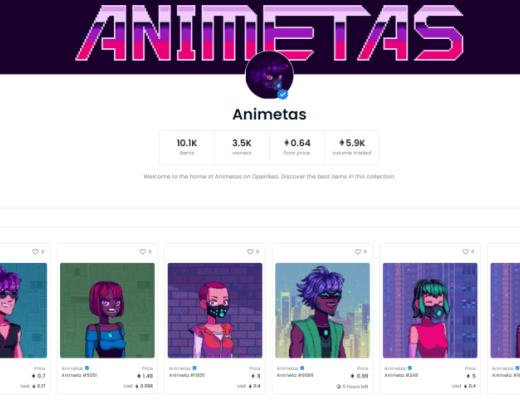
Task: Open the 3.5K owners stat
Action: point(242,147)
